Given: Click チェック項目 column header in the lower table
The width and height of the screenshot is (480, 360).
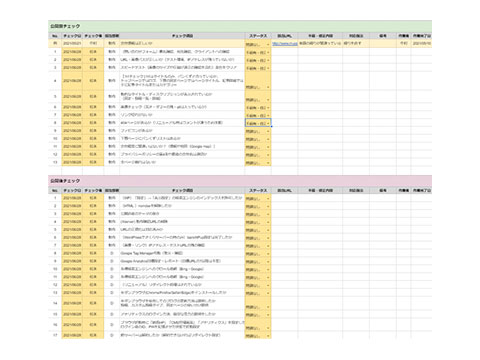Looking at the screenshot, I should [182, 190].
